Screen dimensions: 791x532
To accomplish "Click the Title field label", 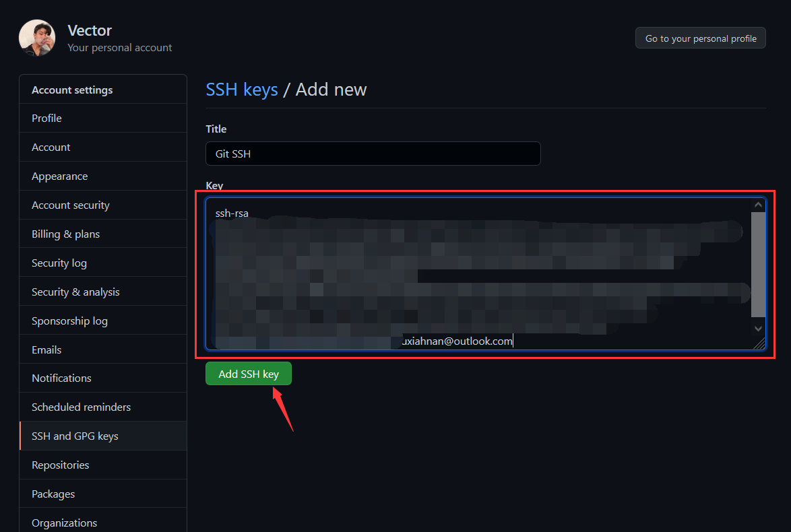I will click(x=216, y=129).
